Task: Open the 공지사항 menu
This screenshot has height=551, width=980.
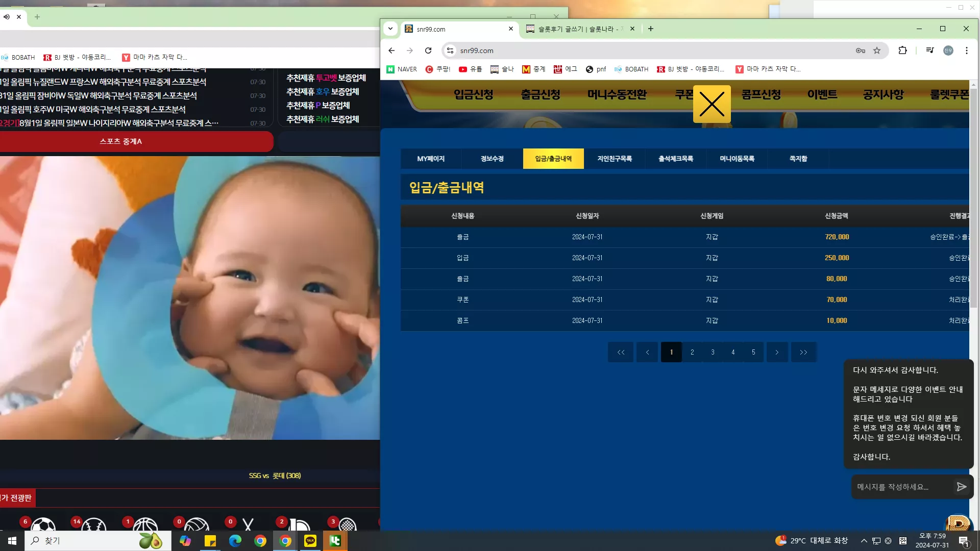Action: pyautogui.click(x=884, y=94)
